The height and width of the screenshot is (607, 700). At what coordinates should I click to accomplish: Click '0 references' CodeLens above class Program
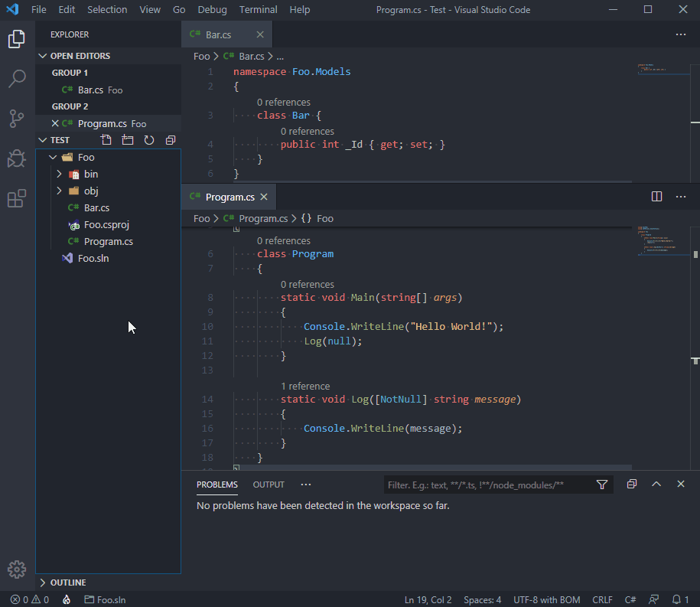point(284,241)
